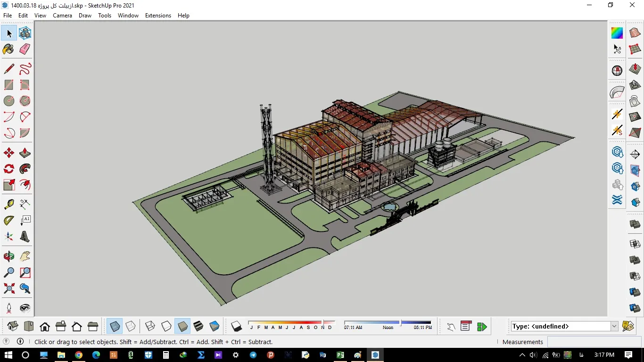
Task: Switch to Top standard view
Action: click(29, 326)
